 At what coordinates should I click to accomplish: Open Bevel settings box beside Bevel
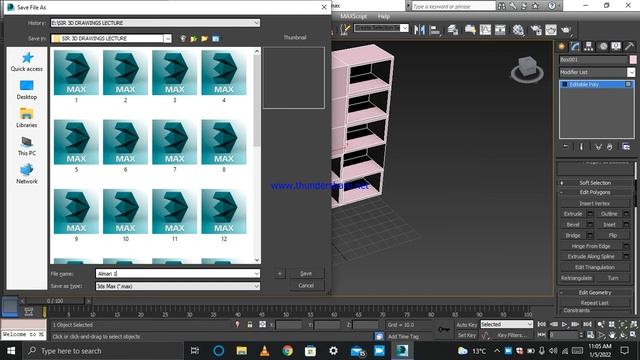(x=590, y=224)
